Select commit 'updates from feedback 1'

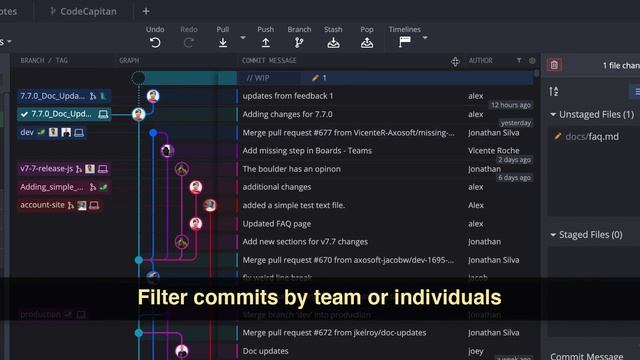pos(288,96)
